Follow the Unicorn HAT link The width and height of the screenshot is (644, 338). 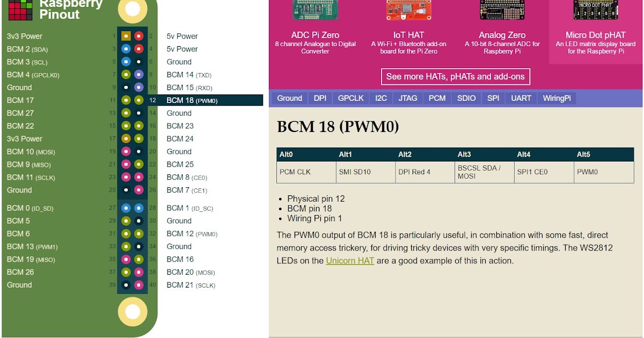350,261
